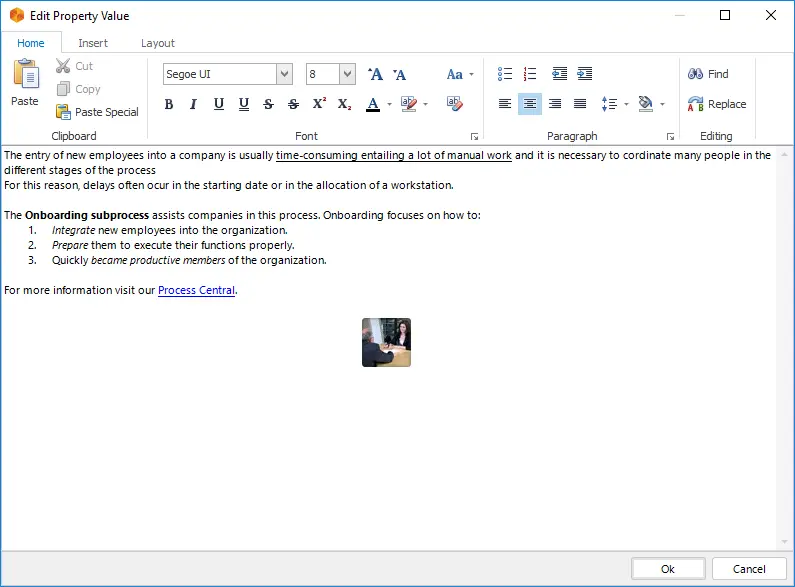Expand shading color dropdown arrow
Image resolution: width=795 pixels, height=587 pixels.
pyautogui.click(x=662, y=104)
